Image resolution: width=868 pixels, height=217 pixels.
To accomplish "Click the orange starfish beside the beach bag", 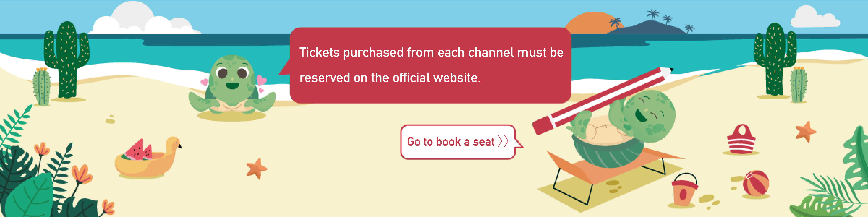I will click(805, 131).
